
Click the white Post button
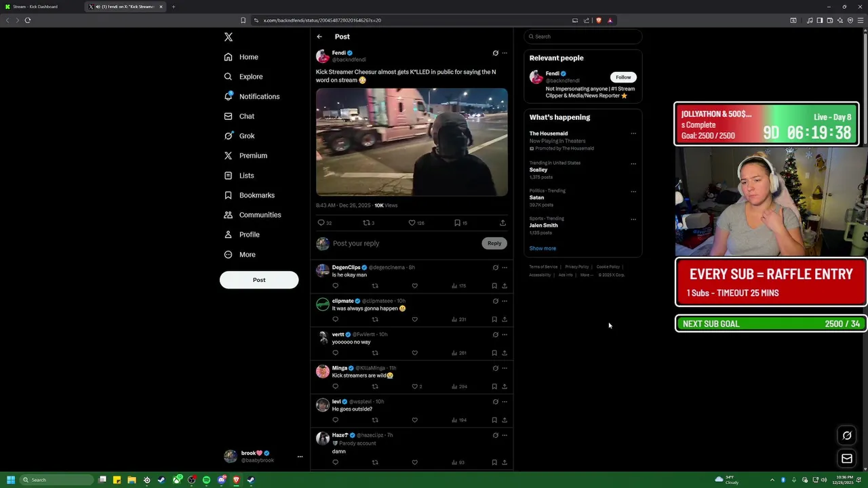[x=259, y=280]
